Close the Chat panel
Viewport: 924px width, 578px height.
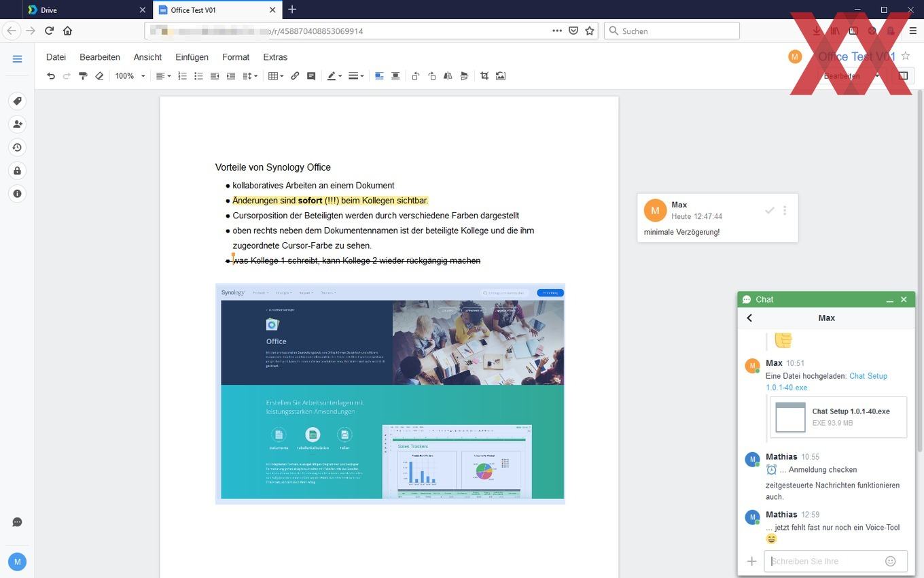coord(904,299)
